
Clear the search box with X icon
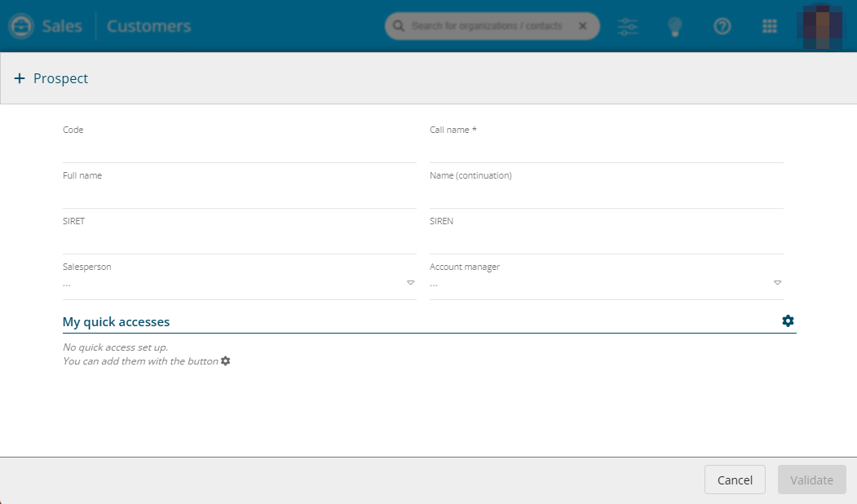[582, 26]
